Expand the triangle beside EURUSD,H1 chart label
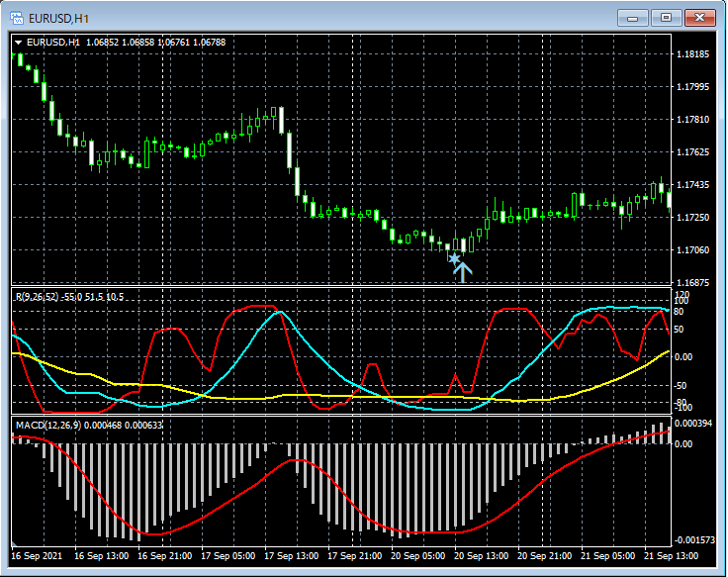 pyautogui.click(x=18, y=43)
